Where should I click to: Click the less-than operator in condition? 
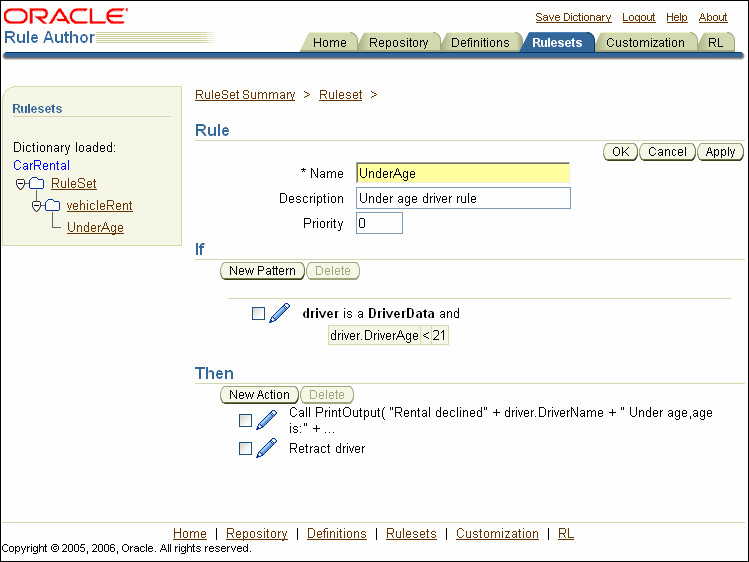click(x=426, y=335)
